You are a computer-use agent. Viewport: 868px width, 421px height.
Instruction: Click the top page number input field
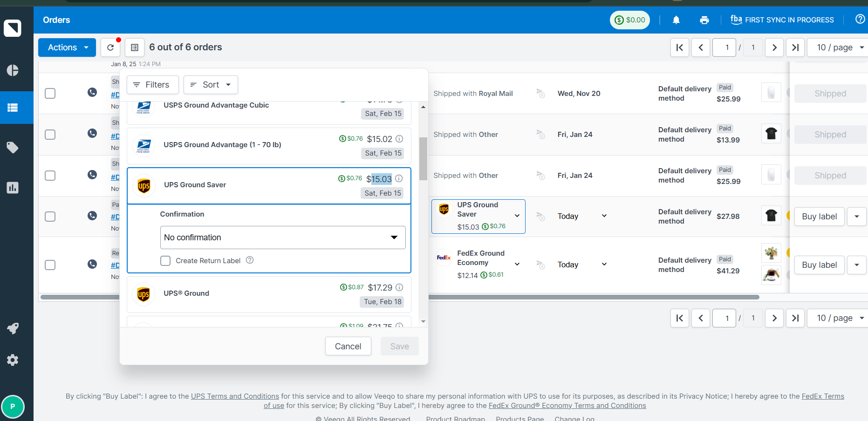click(x=724, y=48)
